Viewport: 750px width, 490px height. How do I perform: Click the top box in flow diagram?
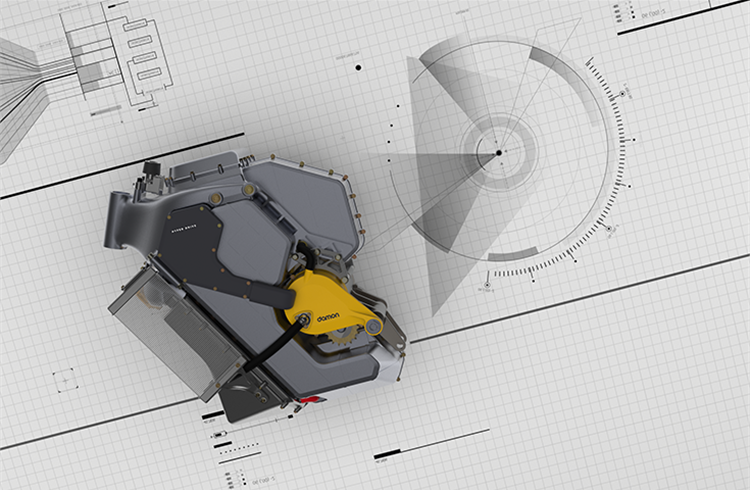[x=135, y=26]
